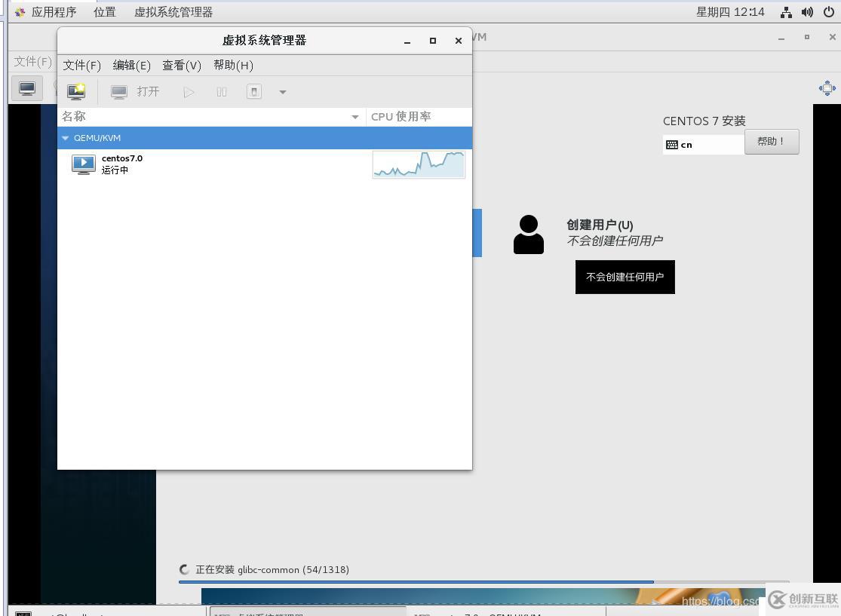The image size is (841, 616).
Task: Minimize the Virtual Machine Manager window
Action: click(407, 41)
